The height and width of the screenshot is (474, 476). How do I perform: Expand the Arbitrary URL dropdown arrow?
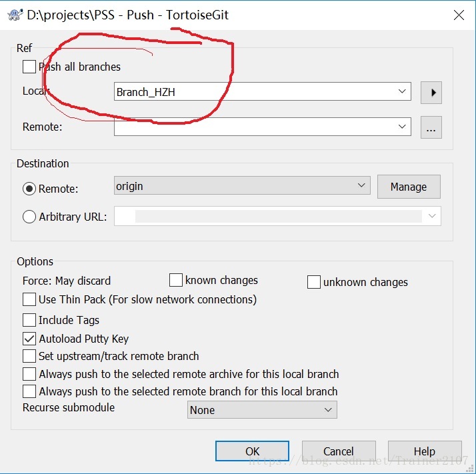[x=432, y=216]
